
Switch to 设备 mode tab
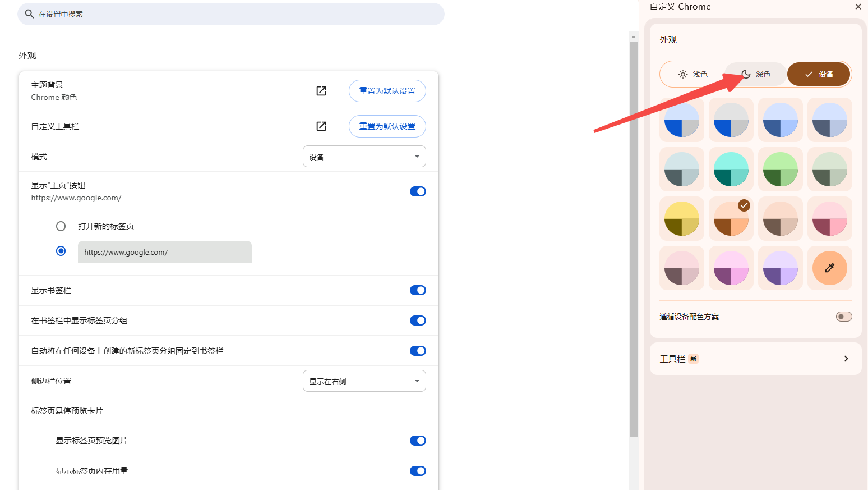(x=819, y=74)
